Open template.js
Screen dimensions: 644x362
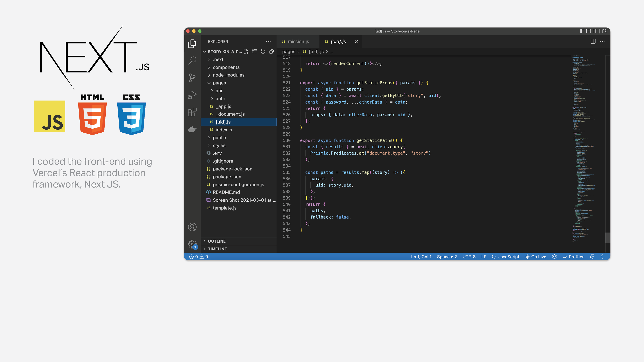pos(239,208)
